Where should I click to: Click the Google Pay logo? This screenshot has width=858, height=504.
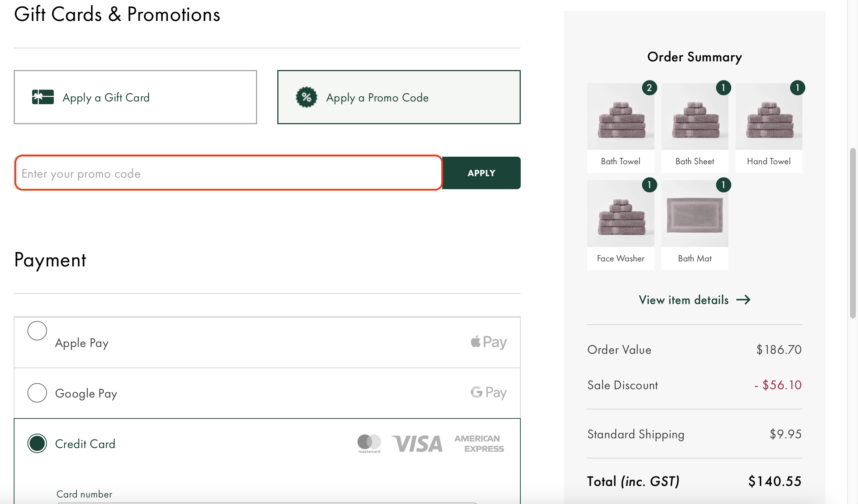tap(488, 392)
